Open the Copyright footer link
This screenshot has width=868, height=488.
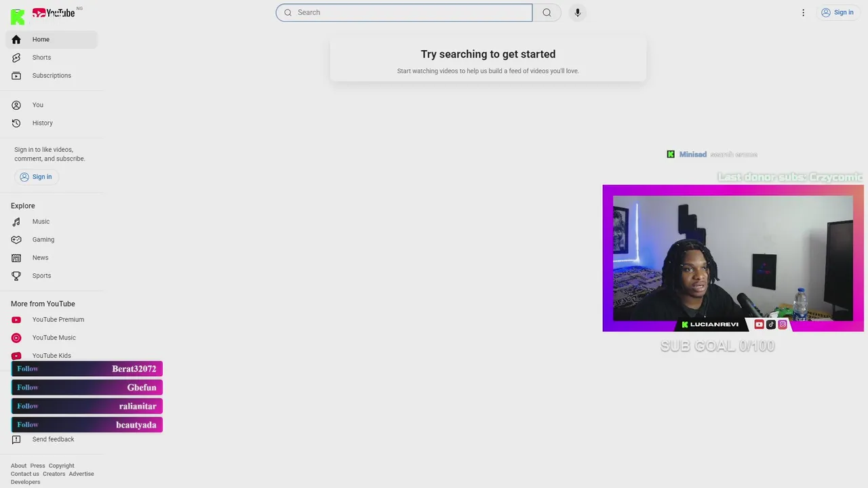61,466
